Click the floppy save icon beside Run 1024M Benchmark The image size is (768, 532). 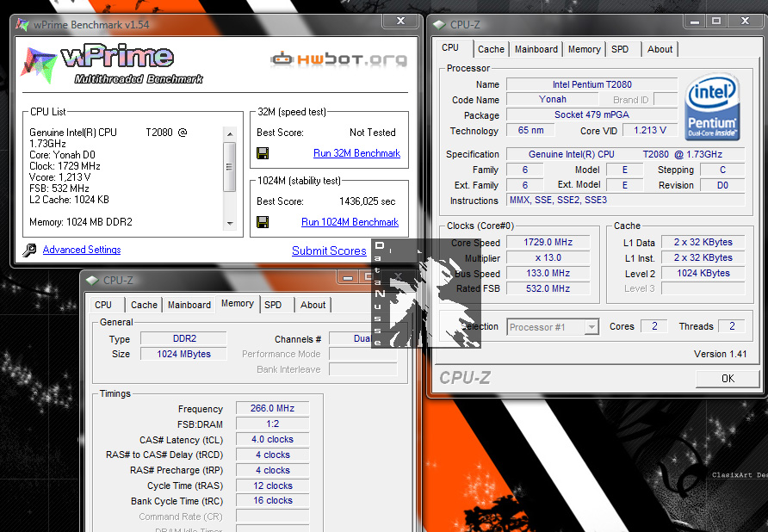click(263, 222)
